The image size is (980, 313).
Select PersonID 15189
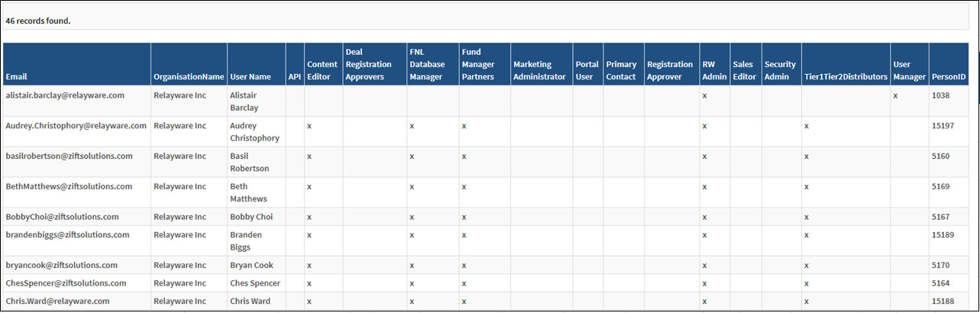943,235
